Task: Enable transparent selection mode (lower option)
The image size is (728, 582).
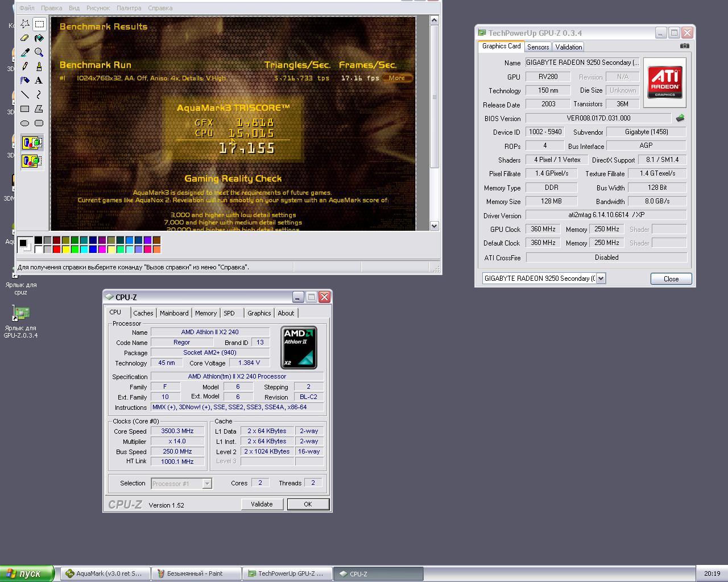Action: tap(32, 161)
